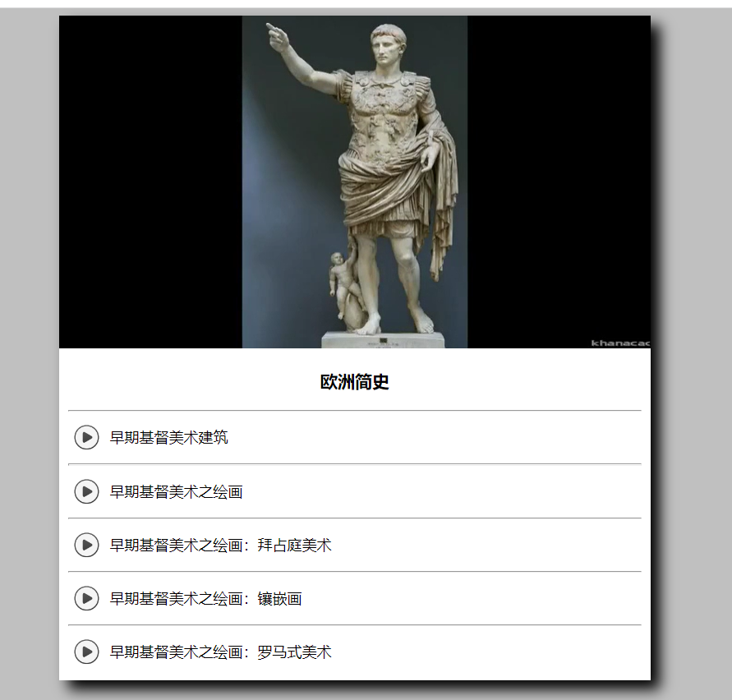The height and width of the screenshot is (700, 732).
Task: Click the black letterbox left of statue
Action: (x=150, y=182)
